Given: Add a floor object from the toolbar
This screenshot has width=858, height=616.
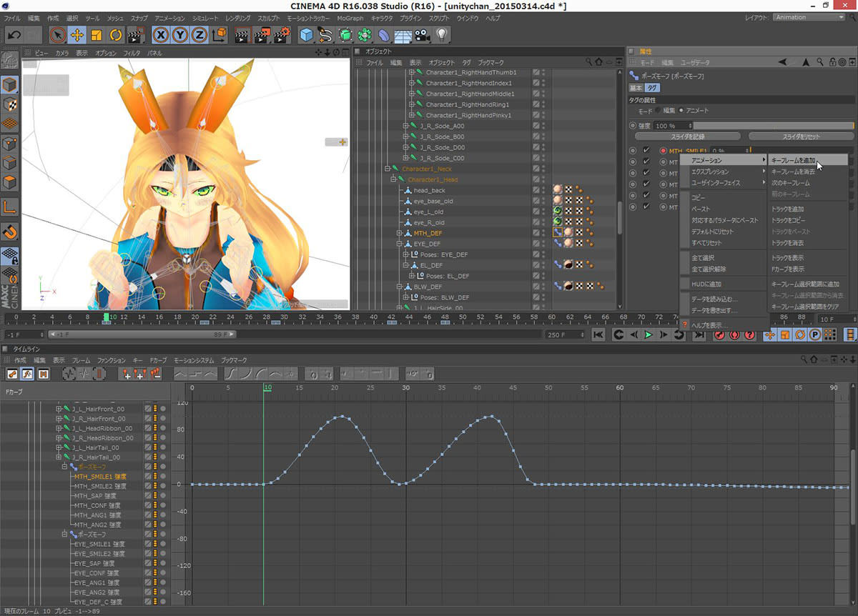Looking at the screenshot, I should click(x=403, y=34).
